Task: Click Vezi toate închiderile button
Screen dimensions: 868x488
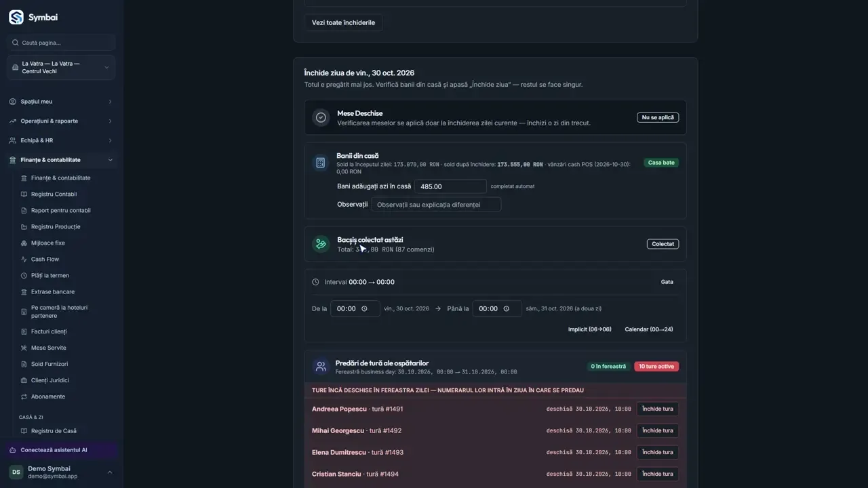Action: coord(343,22)
